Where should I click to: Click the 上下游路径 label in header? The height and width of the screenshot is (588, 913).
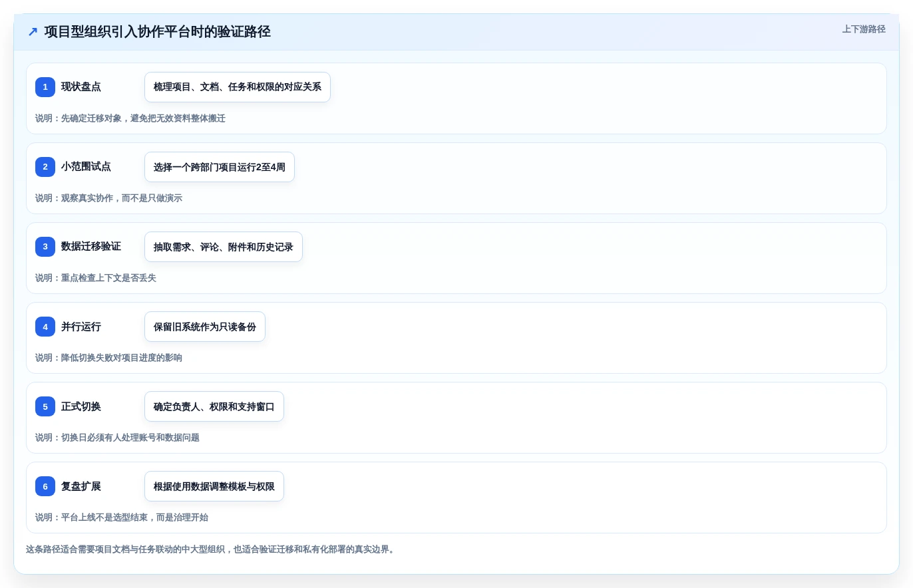[864, 29]
